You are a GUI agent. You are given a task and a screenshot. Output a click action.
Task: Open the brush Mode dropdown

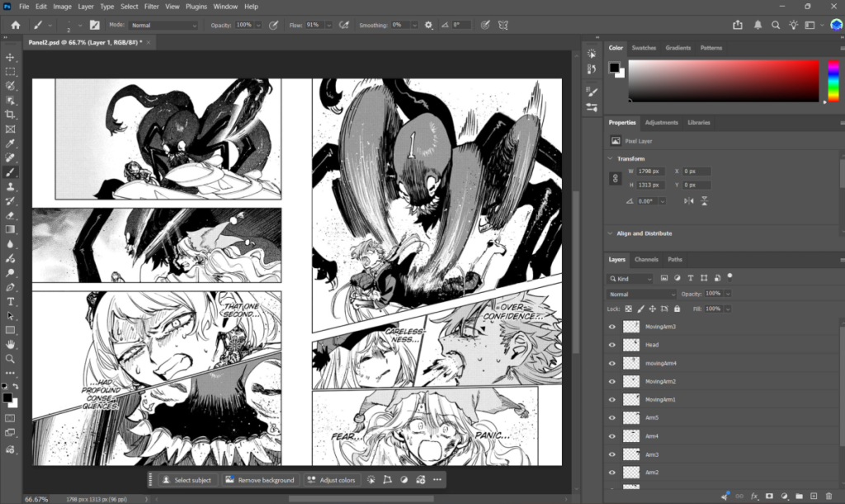[x=163, y=26]
